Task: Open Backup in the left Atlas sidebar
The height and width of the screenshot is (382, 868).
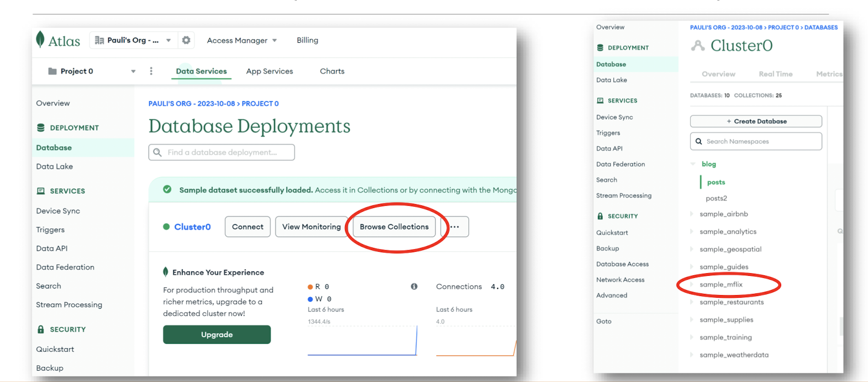Action: [50, 368]
